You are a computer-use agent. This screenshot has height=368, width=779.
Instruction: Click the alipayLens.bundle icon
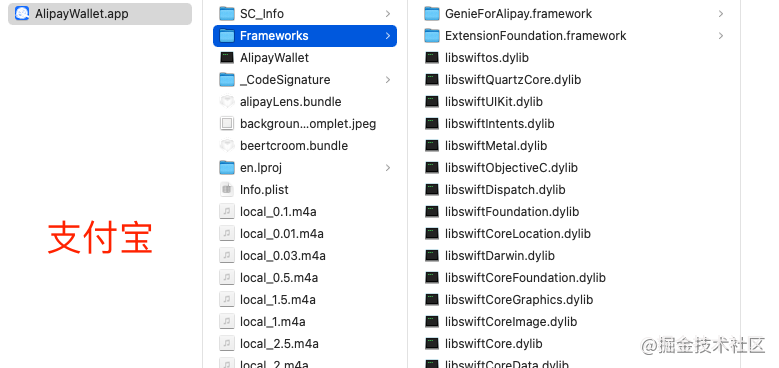coord(227,102)
